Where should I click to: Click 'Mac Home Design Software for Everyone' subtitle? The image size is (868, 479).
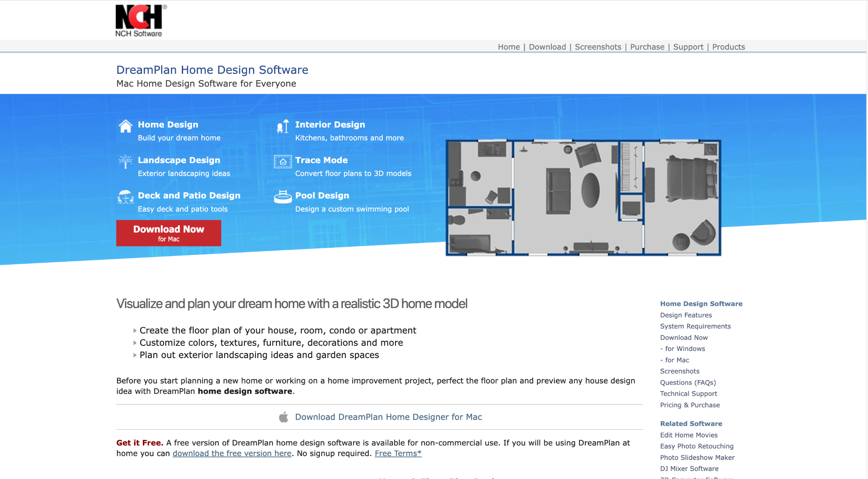[206, 84]
